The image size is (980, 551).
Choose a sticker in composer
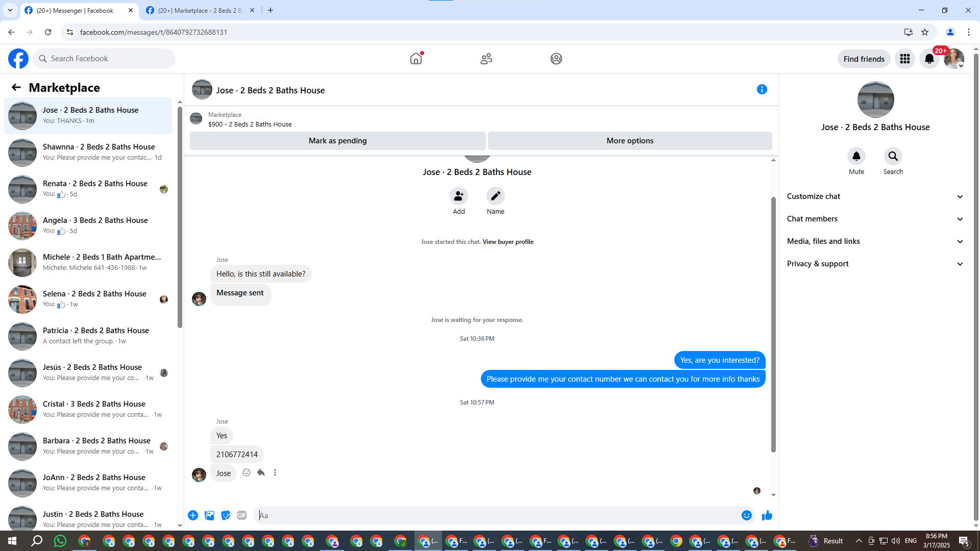226,515
